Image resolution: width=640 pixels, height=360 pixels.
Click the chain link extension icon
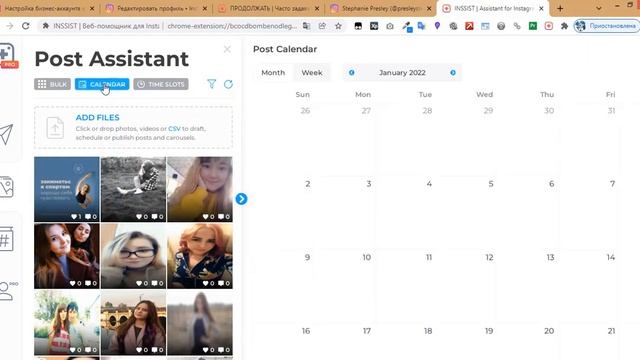[517, 26]
